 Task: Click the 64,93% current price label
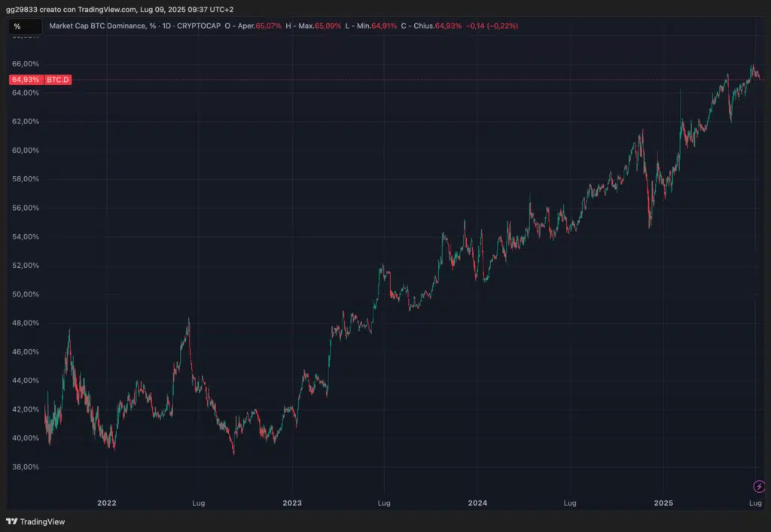pyautogui.click(x=26, y=80)
